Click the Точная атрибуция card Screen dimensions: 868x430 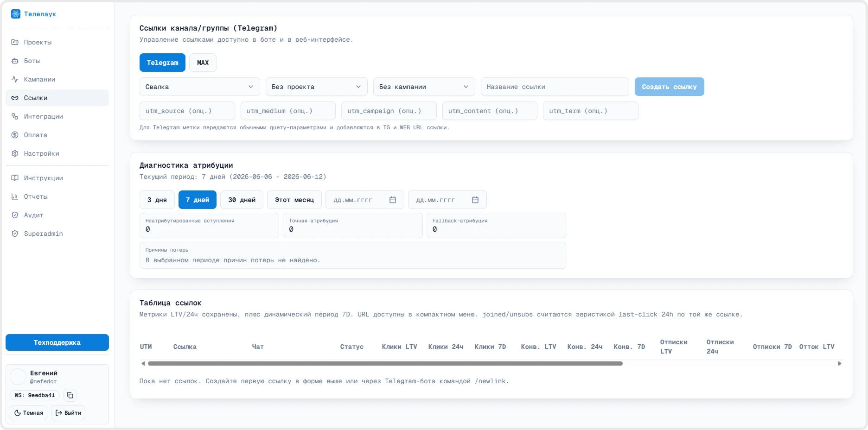[x=353, y=225]
